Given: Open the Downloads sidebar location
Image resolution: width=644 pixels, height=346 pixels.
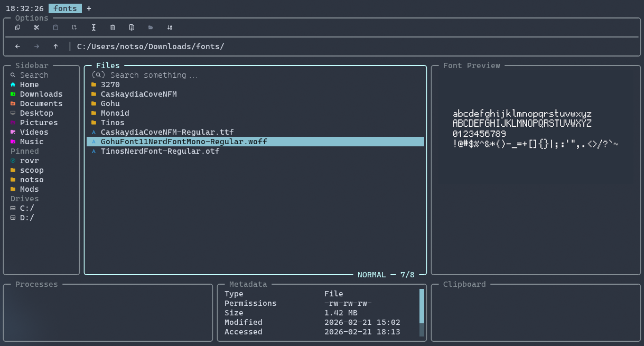Looking at the screenshot, I should (x=41, y=94).
